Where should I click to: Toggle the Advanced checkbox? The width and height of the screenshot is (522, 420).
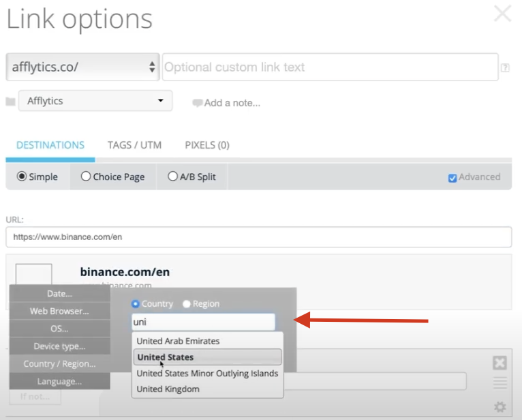(x=452, y=178)
